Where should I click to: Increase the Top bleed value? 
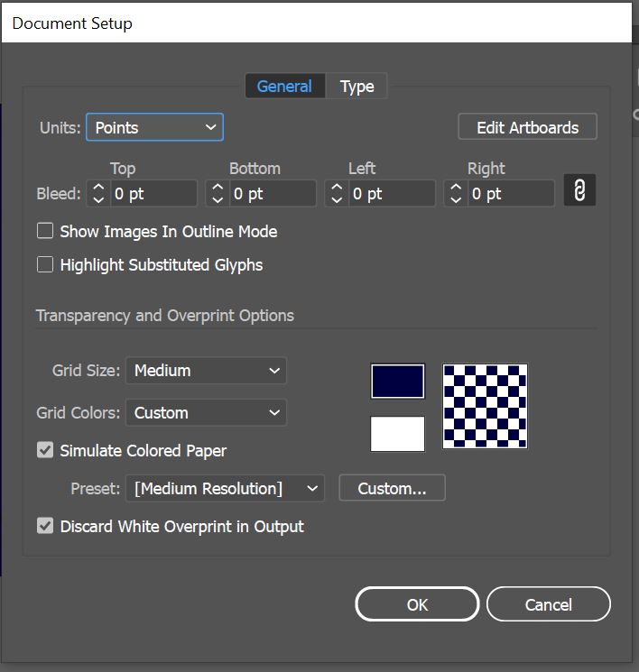pyautogui.click(x=98, y=188)
